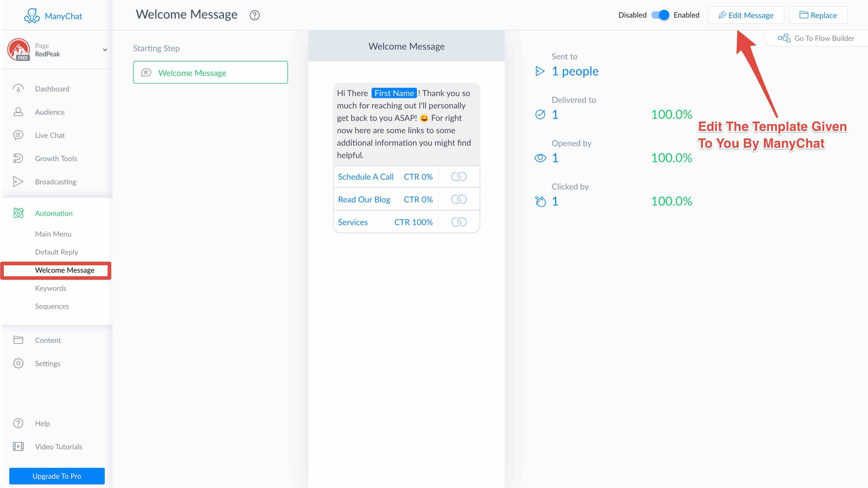Open the Settings section label
Image resolution: width=868 pixels, height=488 pixels.
point(47,364)
